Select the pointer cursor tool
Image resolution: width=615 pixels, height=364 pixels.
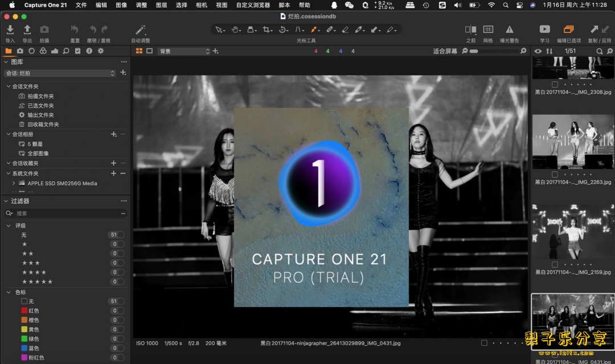[x=220, y=30]
